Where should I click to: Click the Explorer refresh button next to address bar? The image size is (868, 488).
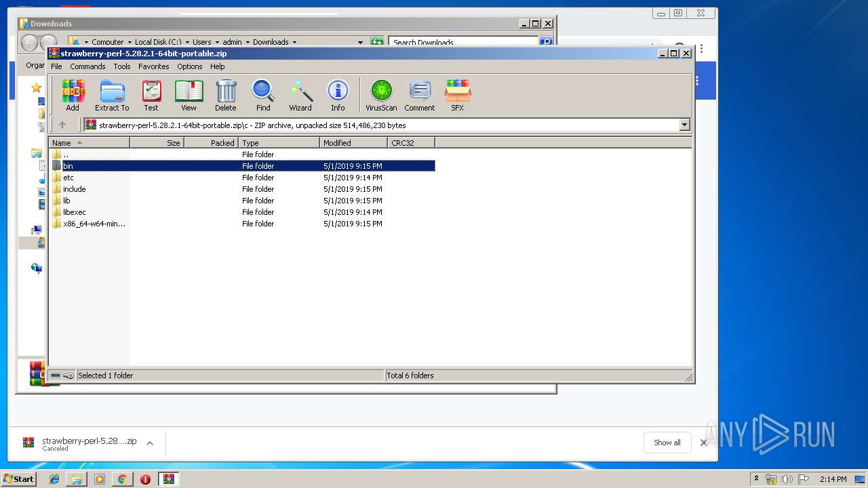(377, 42)
